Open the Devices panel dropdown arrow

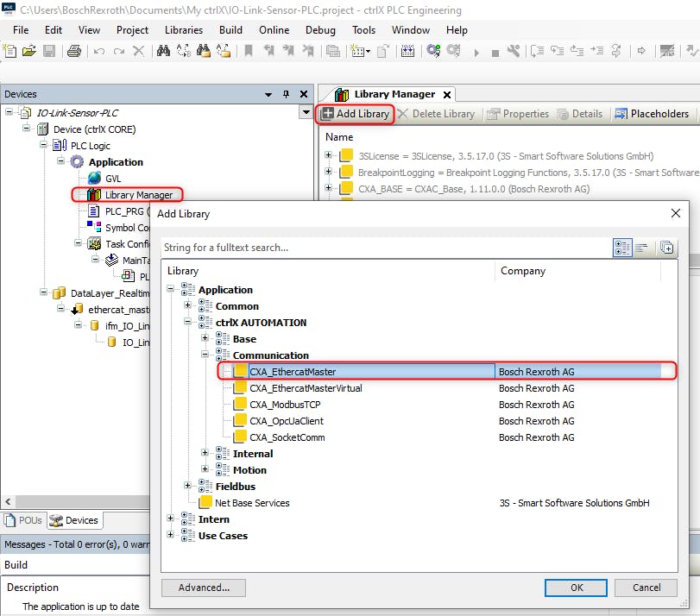(268, 94)
